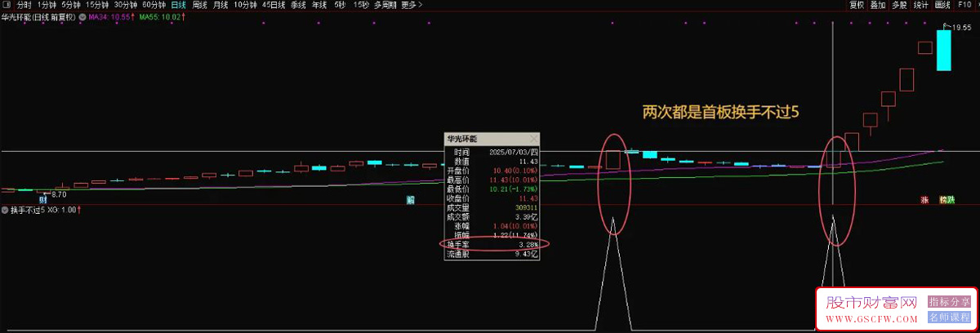Select the 5分钟 period
Screen dimensions: 980x333
[71, 5]
